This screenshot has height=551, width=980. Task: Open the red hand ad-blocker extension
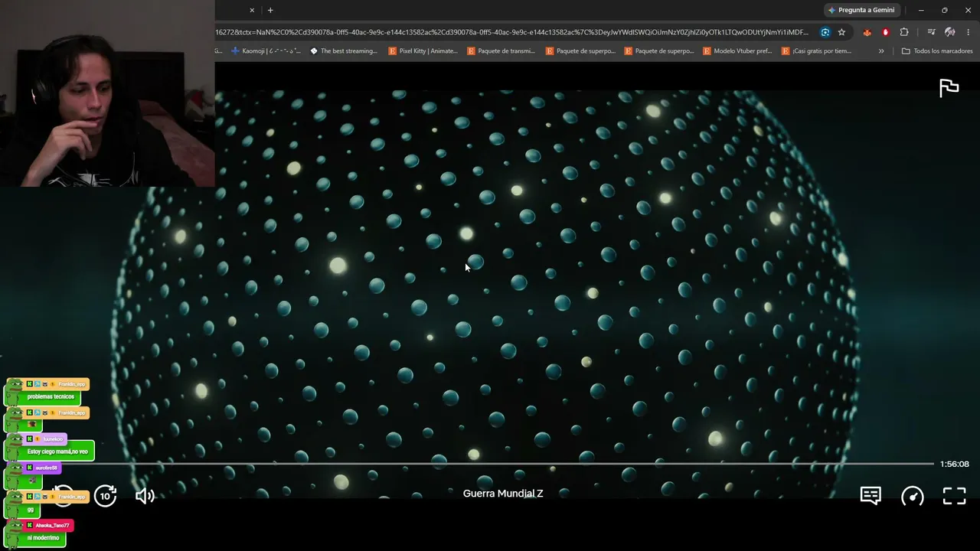coord(886,32)
